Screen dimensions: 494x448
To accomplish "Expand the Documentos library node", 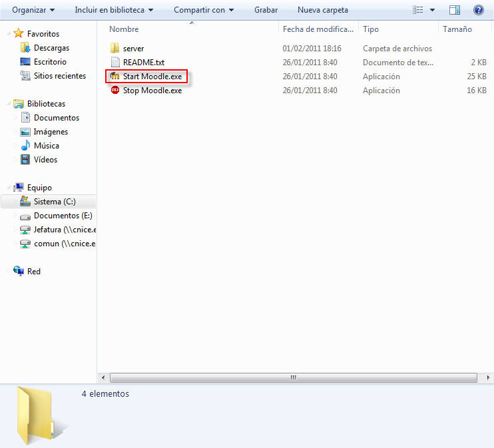I will pos(16,118).
